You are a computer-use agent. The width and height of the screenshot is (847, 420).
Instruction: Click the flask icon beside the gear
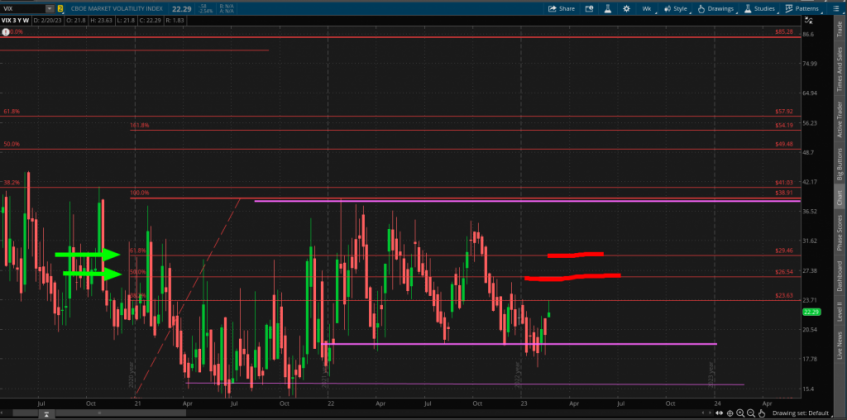point(607,9)
